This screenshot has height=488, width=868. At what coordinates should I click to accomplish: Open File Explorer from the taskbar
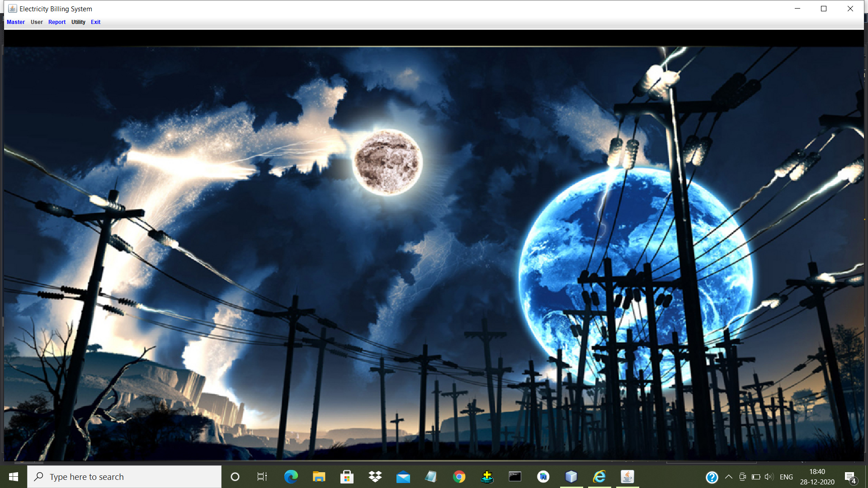(x=319, y=477)
